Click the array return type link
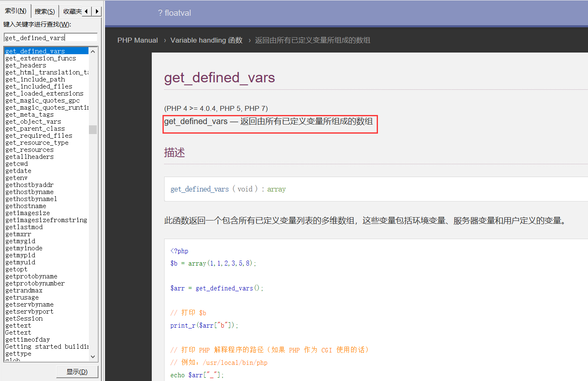This screenshot has height=381, width=588. click(x=276, y=189)
